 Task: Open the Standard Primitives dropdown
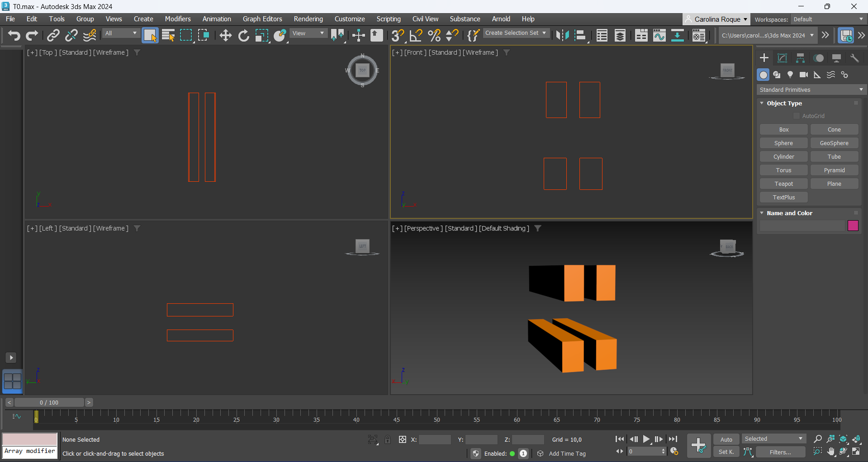click(x=811, y=90)
